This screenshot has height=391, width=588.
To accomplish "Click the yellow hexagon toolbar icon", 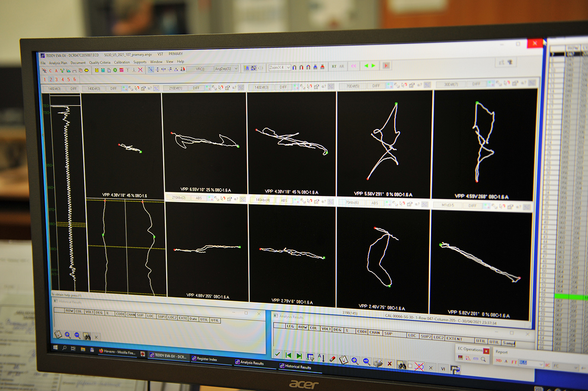I will click(86, 70).
